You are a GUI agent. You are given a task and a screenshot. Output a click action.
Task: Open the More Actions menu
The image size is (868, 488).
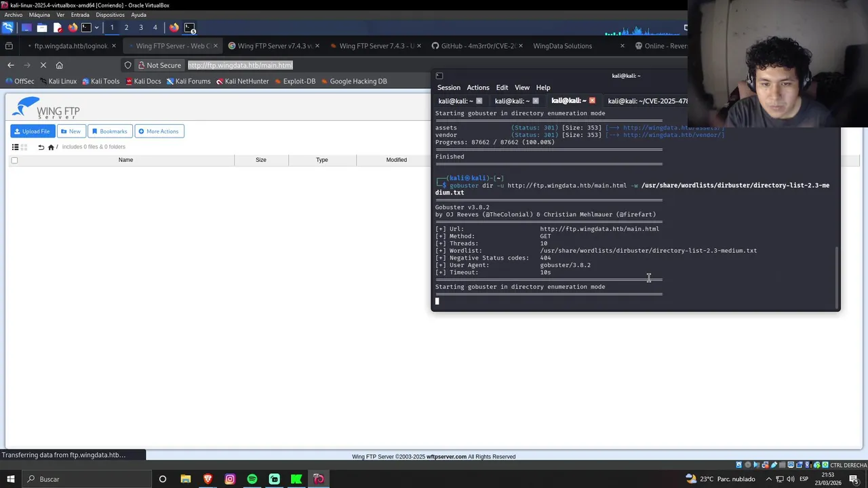point(159,131)
